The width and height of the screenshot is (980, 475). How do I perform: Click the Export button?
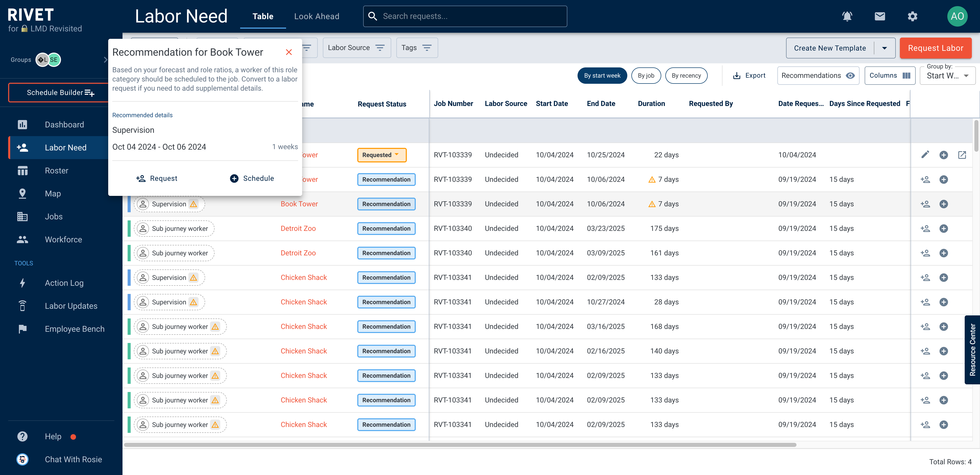click(749, 75)
